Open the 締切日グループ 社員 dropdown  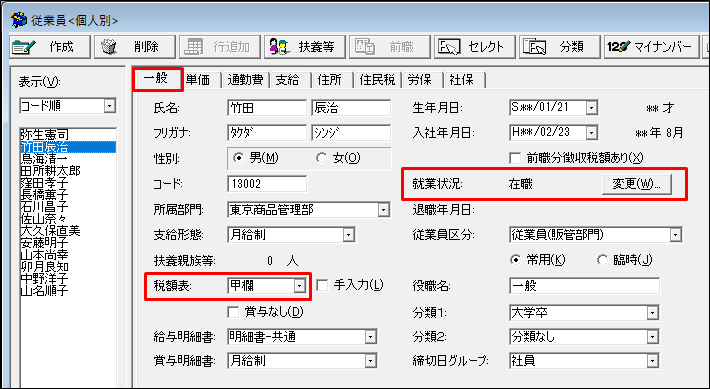coord(652,361)
